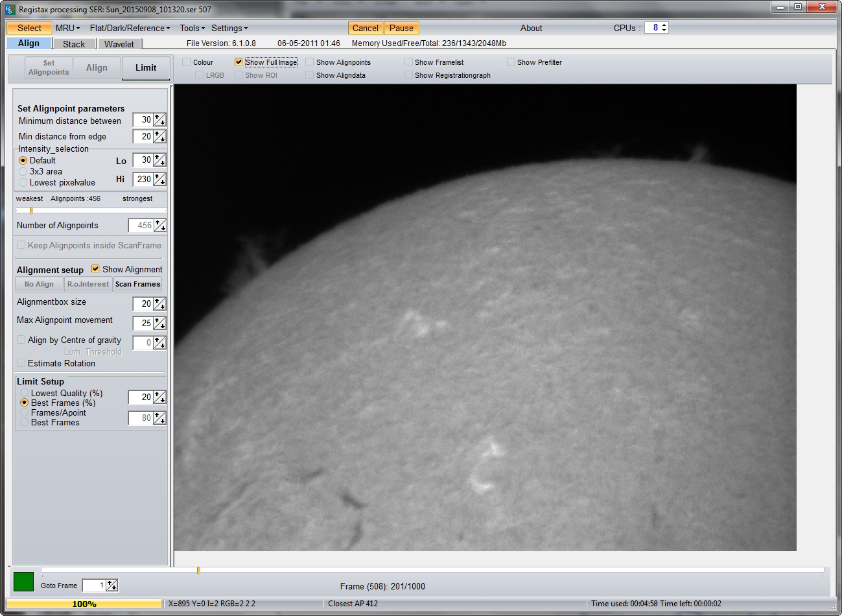Check Align by Centre of gravity
Viewport: 842px width, 616px height.
pyautogui.click(x=21, y=340)
